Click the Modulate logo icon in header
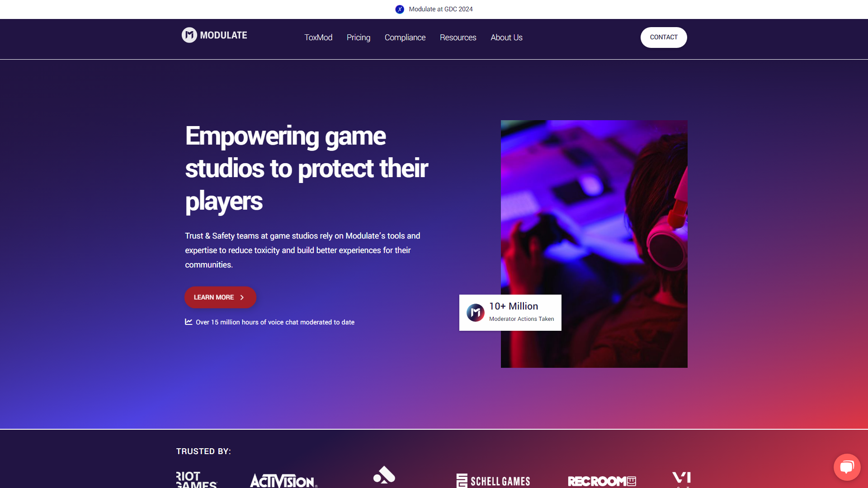Screen dimensions: 868x488 pyautogui.click(x=189, y=35)
